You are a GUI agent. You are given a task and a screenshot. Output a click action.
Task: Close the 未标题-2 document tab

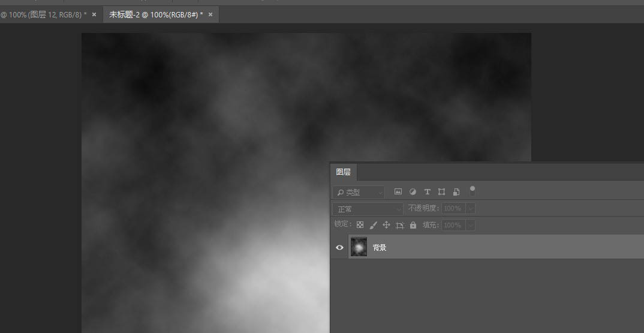pyautogui.click(x=210, y=14)
